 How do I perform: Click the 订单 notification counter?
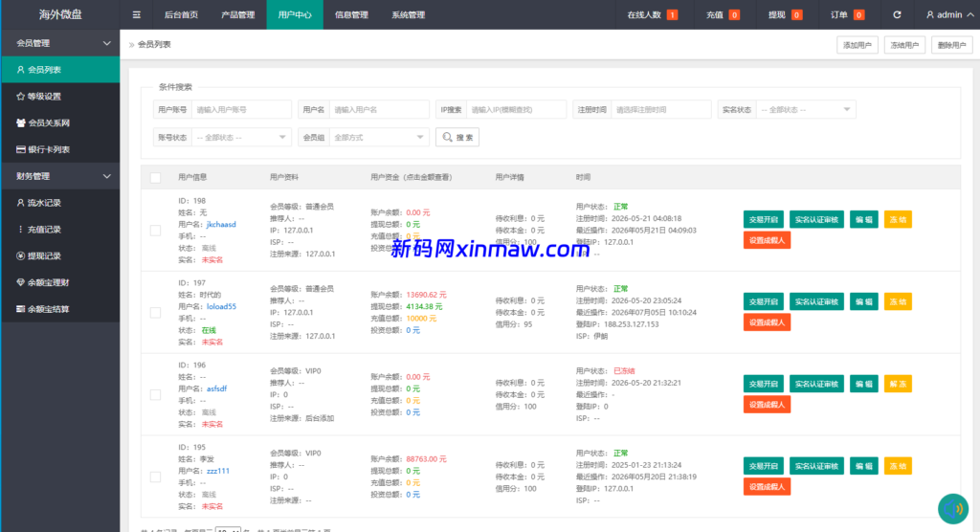click(x=858, y=15)
